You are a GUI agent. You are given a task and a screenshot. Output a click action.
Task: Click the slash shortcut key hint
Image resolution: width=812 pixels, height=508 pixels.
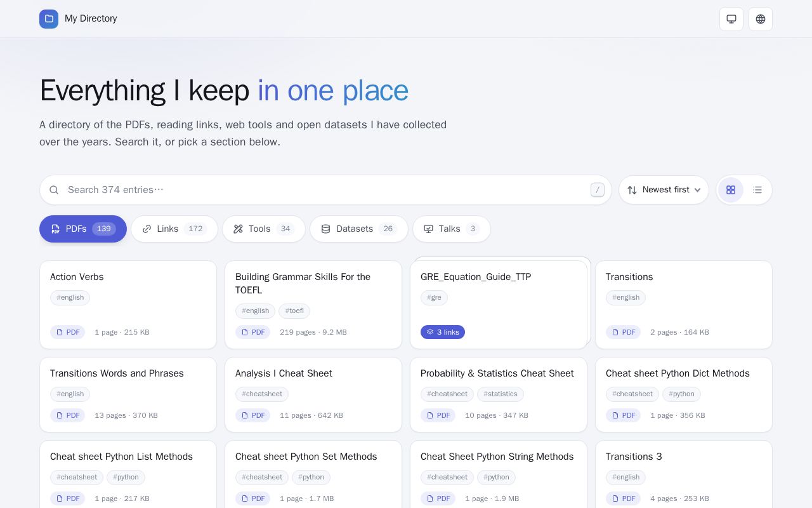598,190
